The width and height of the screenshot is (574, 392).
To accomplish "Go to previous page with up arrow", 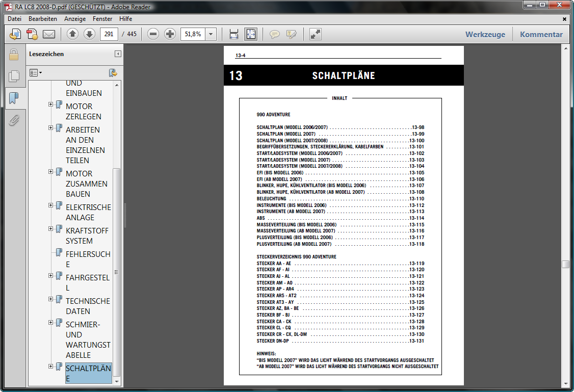I will point(72,34).
